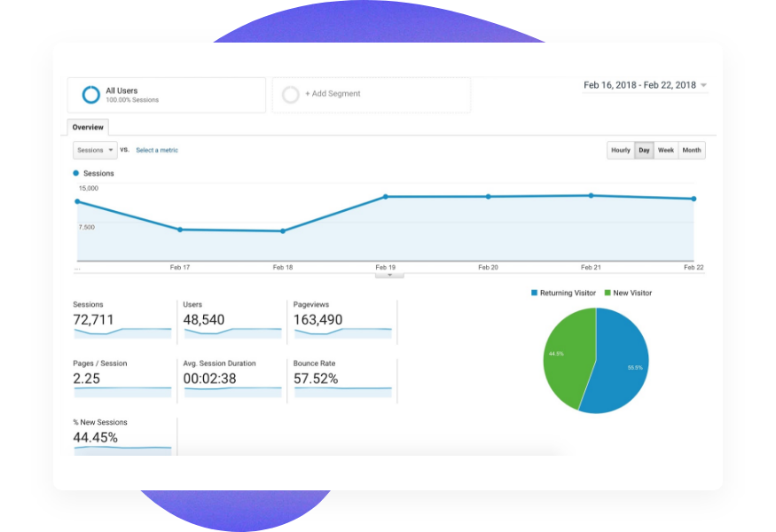Click the Avg. Session Duration sparkline
Viewport: 776px width, 532px height.
232,393
